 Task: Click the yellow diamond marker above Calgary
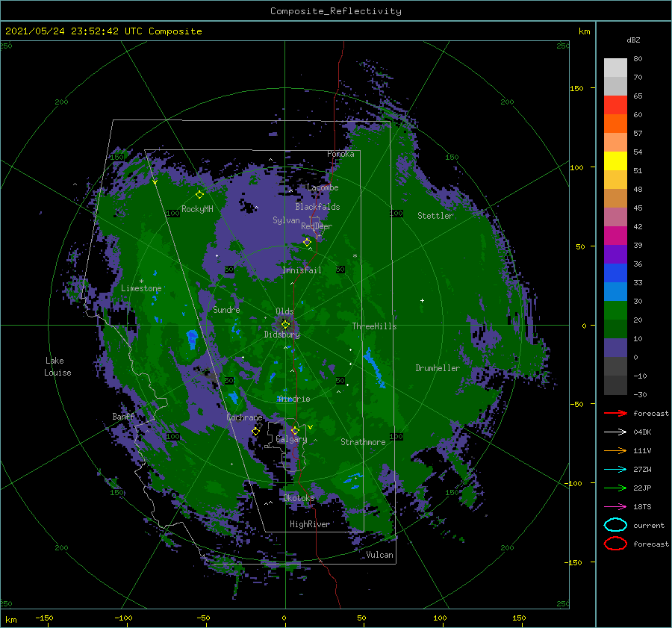(x=295, y=430)
